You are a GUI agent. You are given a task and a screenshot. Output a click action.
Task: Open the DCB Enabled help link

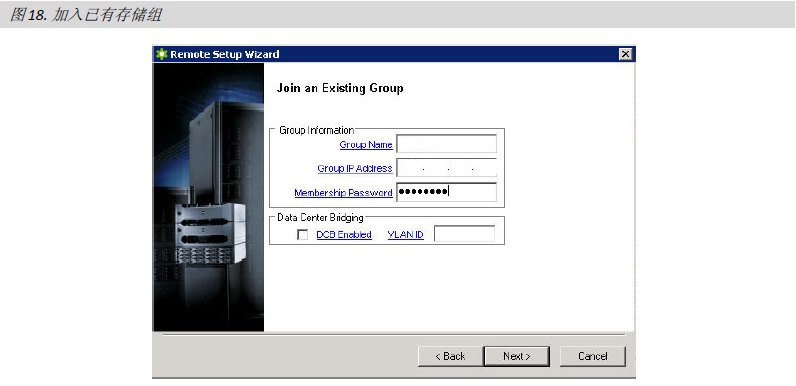click(344, 235)
